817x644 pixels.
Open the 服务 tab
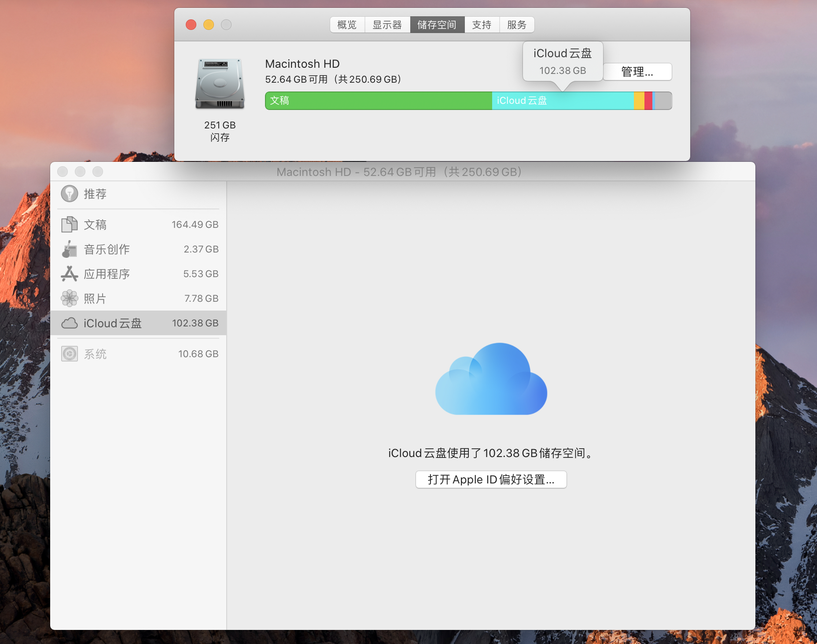(516, 25)
